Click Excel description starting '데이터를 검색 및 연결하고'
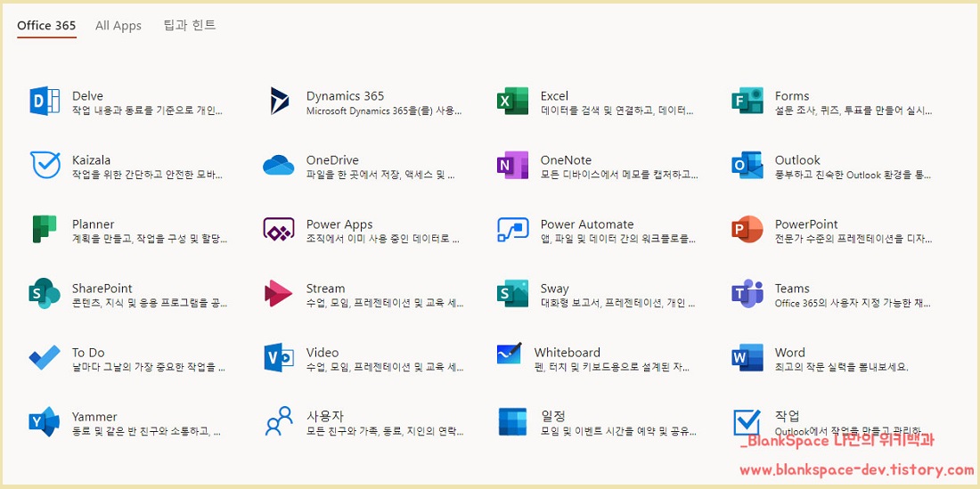This screenshot has width=980, height=489. (617, 110)
